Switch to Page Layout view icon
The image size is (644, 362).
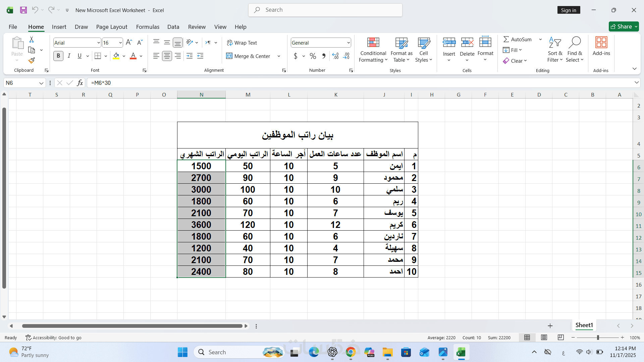[544, 338]
